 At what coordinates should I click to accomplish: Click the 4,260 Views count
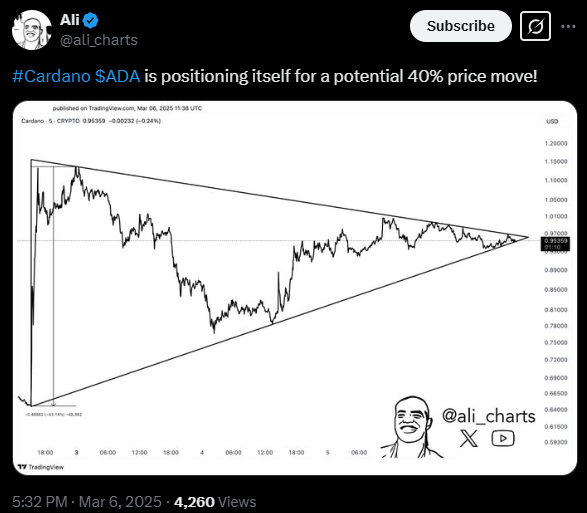[215, 502]
